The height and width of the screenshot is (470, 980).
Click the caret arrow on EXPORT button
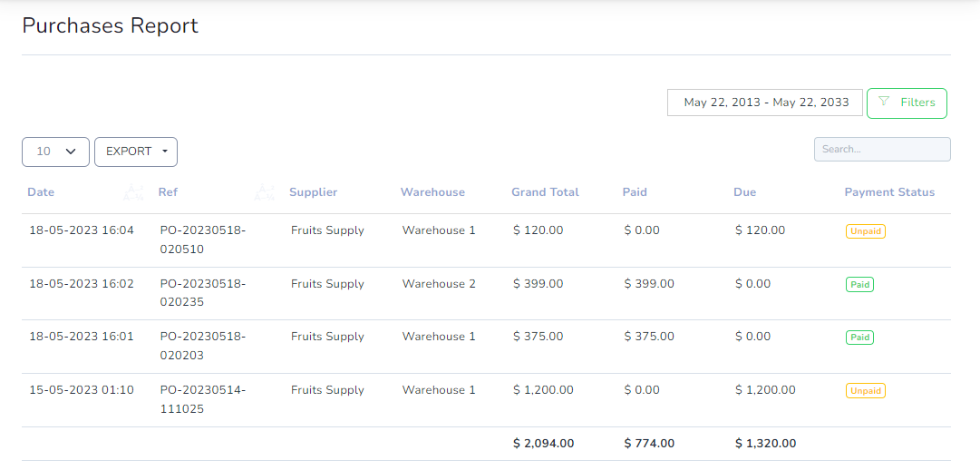pyautogui.click(x=165, y=152)
